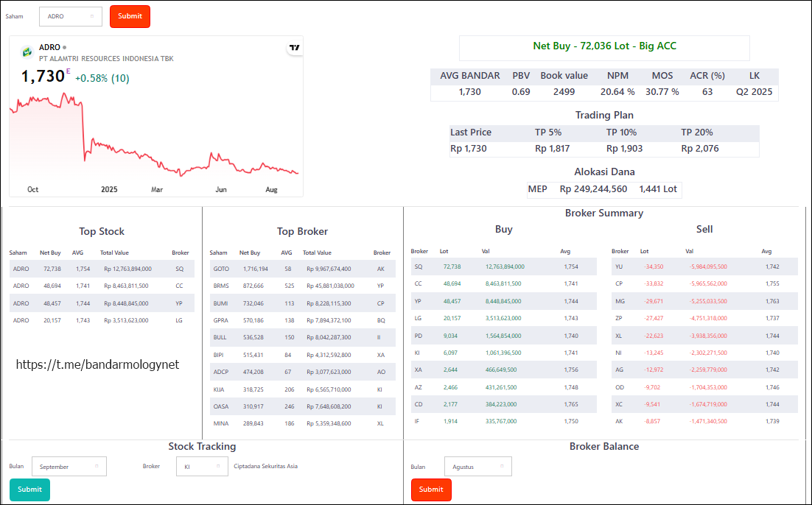The width and height of the screenshot is (812, 505).
Task: Select Sell value -1,471,340,500
Action: [x=708, y=421]
